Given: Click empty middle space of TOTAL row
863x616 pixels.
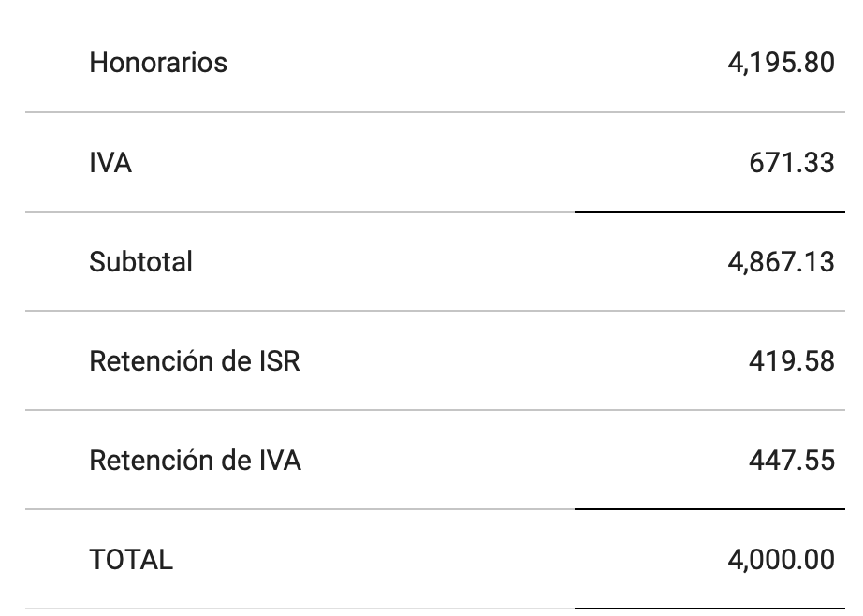Looking at the screenshot, I should coord(450,560).
